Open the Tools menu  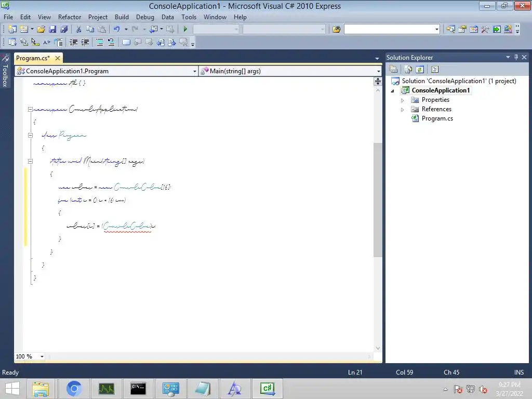point(189,17)
